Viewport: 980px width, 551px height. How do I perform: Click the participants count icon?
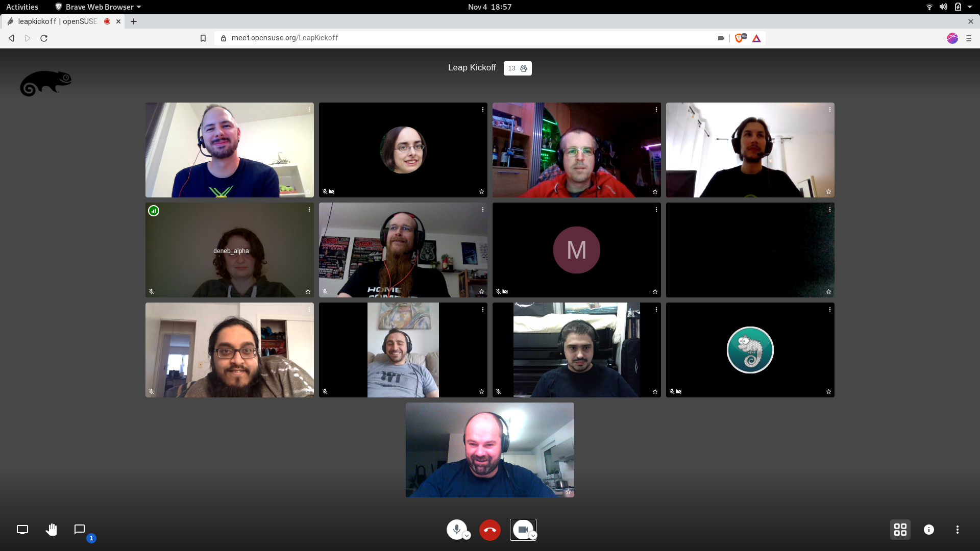coord(517,68)
